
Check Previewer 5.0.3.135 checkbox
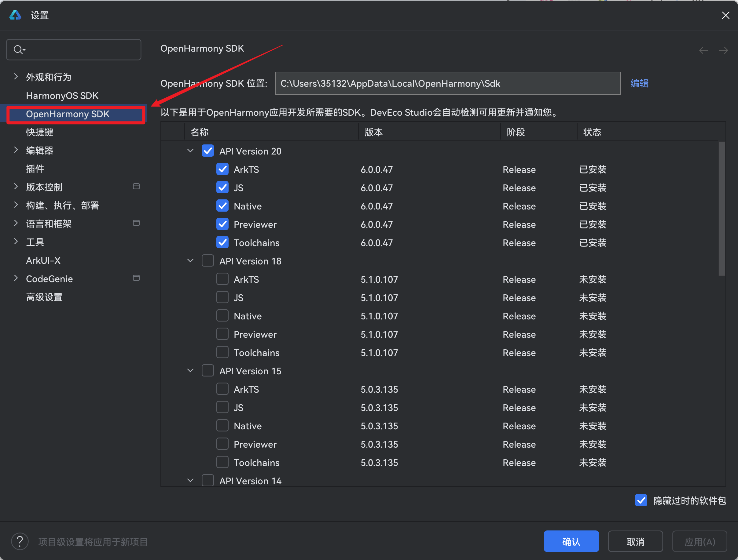point(222,444)
